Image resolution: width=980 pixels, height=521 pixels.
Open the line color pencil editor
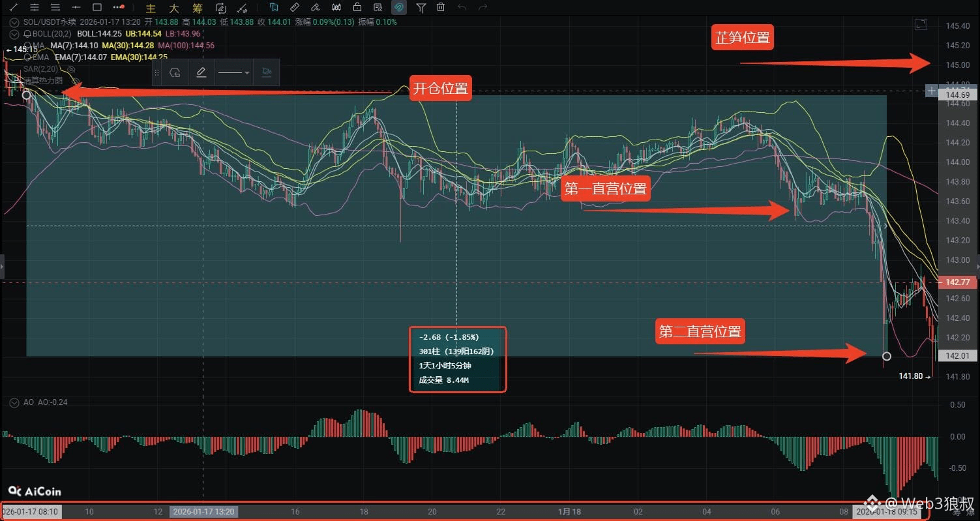pos(201,72)
